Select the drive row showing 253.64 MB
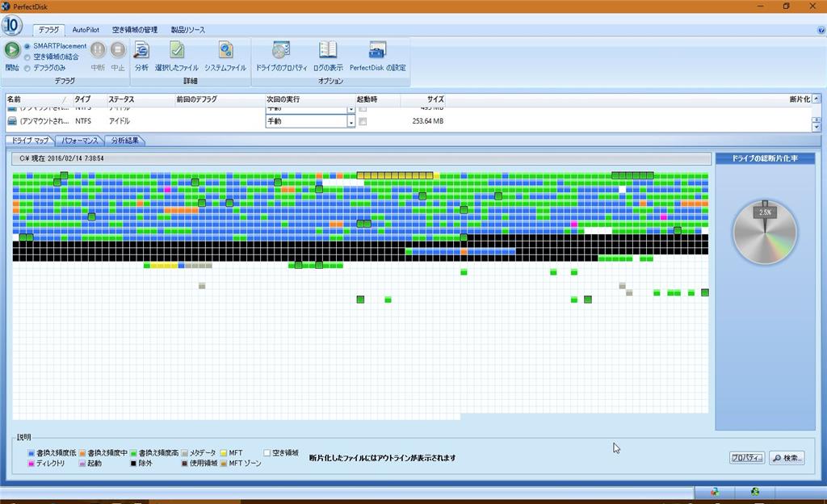This screenshot has width=827, height=504. [x=409, y=120]
